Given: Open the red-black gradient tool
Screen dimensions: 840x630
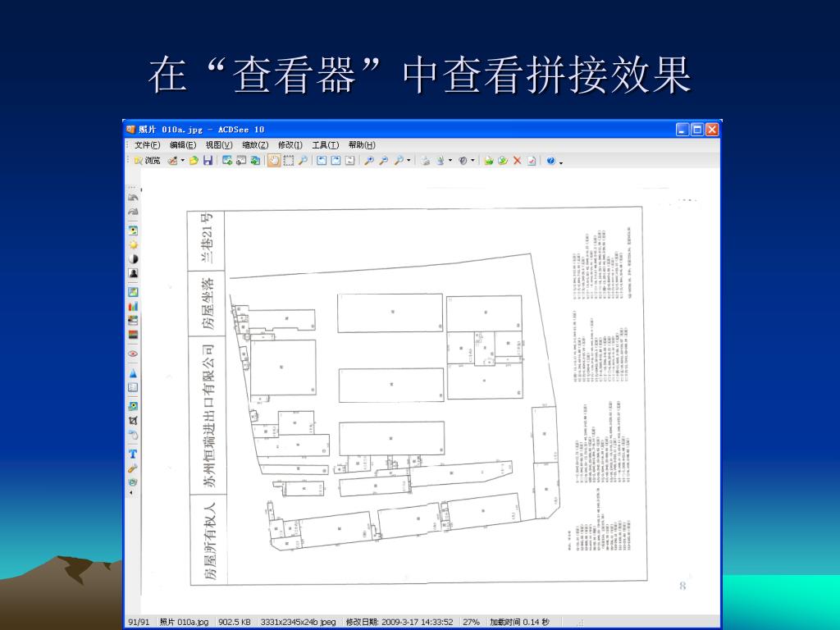Looking at the screenshot, I should point(133,335).
